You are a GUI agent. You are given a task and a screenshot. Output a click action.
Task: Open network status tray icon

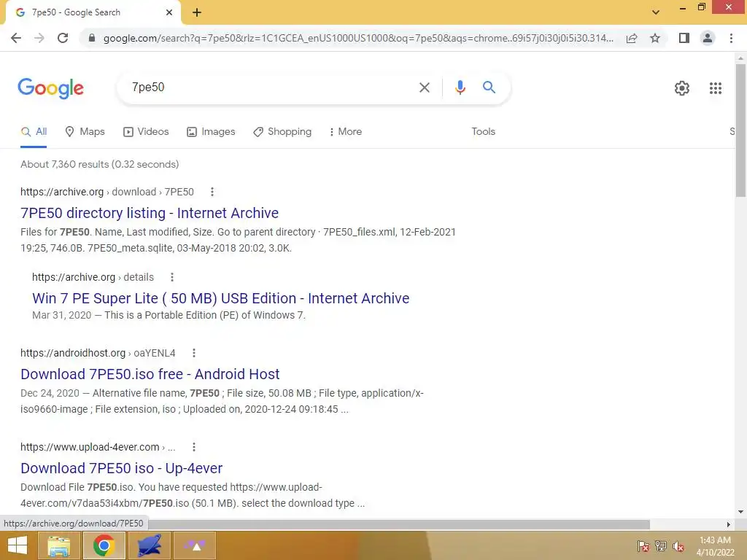click(x=660, y=546)
